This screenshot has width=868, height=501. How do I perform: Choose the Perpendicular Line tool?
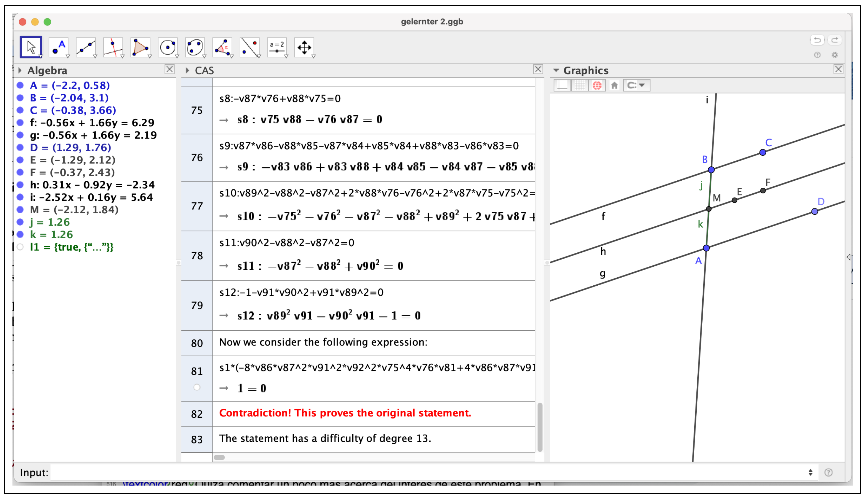tap(113, 47)
